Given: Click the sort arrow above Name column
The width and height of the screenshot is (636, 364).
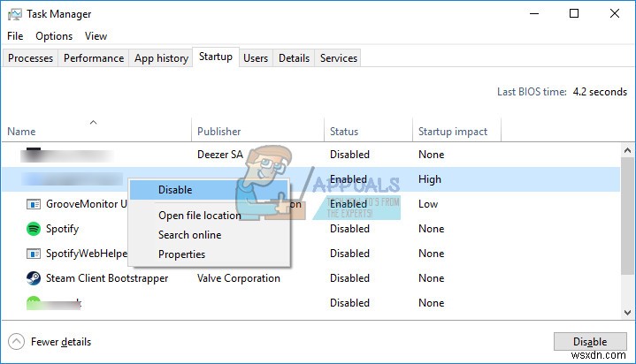Looking at the screenshot, I should (x=93, y=122).
